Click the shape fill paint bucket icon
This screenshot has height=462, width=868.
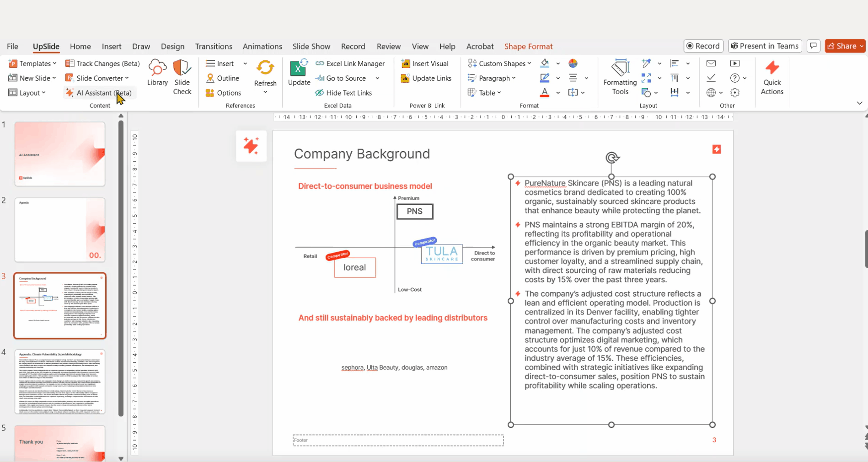tap(545, 63)
